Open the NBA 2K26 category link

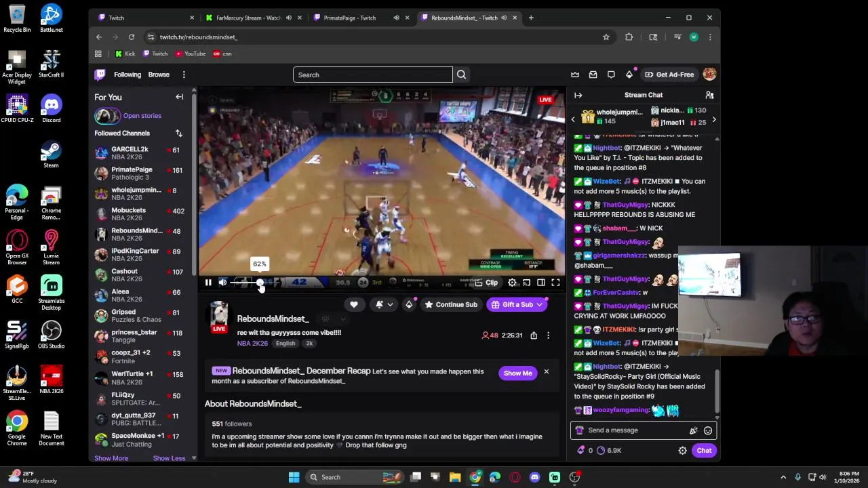coord(252,344)
